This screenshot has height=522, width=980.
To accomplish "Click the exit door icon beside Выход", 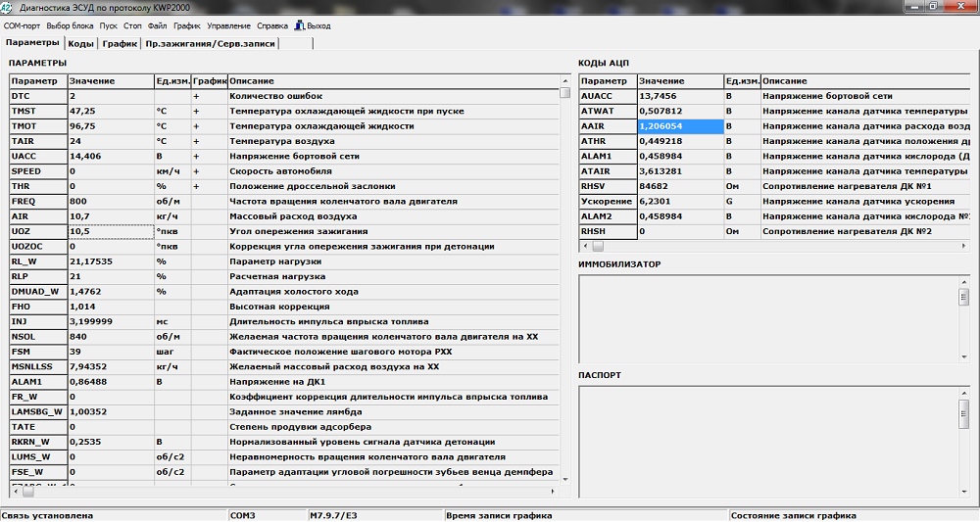I will tap(299, 25).
